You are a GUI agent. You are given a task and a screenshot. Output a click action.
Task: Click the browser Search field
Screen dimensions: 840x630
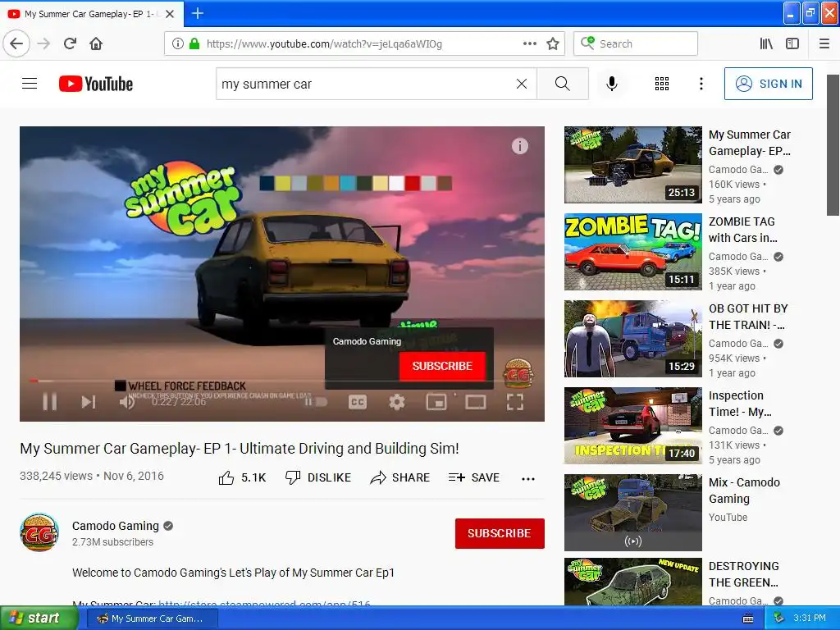[x=636, y=43]
